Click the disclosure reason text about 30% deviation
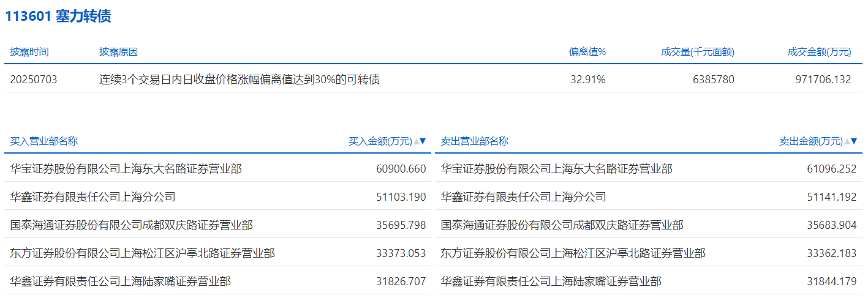The image size is (868, 298). pos(240,80)
